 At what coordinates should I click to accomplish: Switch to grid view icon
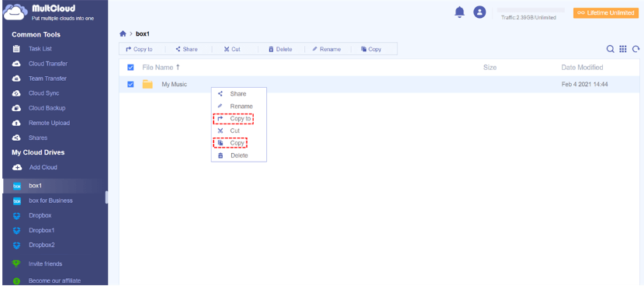pyautogui.click(x=623, y=49)
